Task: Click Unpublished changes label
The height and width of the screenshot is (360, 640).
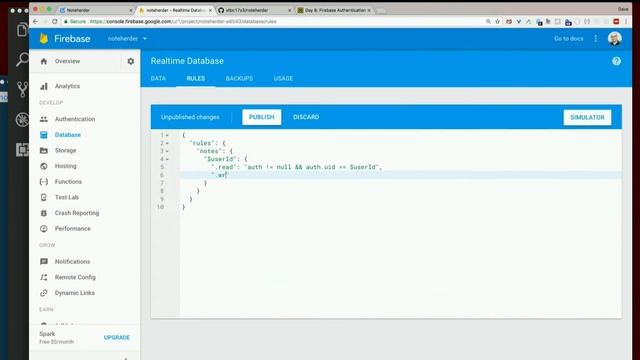Action: [190, 117]
